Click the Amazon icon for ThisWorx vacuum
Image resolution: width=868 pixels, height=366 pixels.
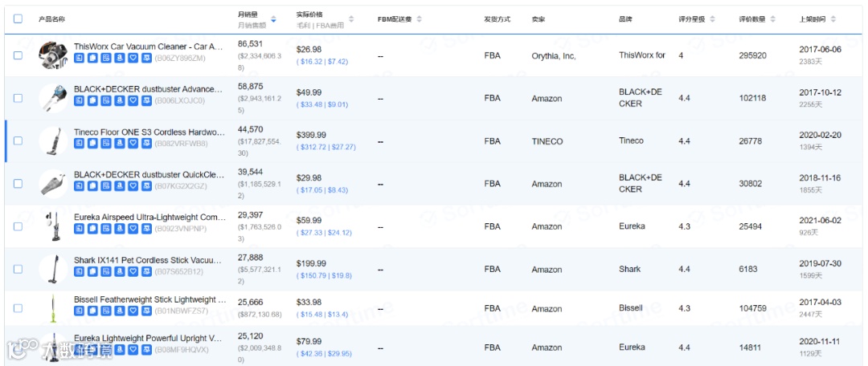[119, 58]
